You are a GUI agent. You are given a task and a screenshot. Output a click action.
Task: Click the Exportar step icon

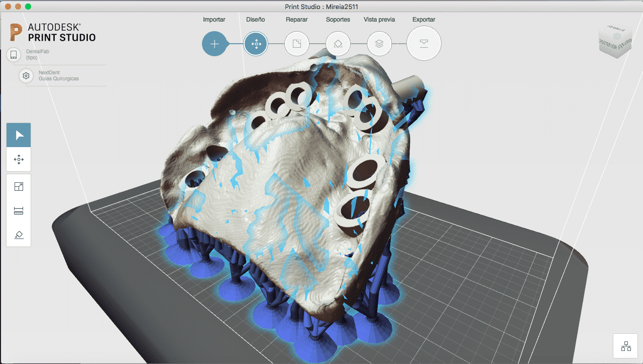pyautogui.click(x=423, y=44)
